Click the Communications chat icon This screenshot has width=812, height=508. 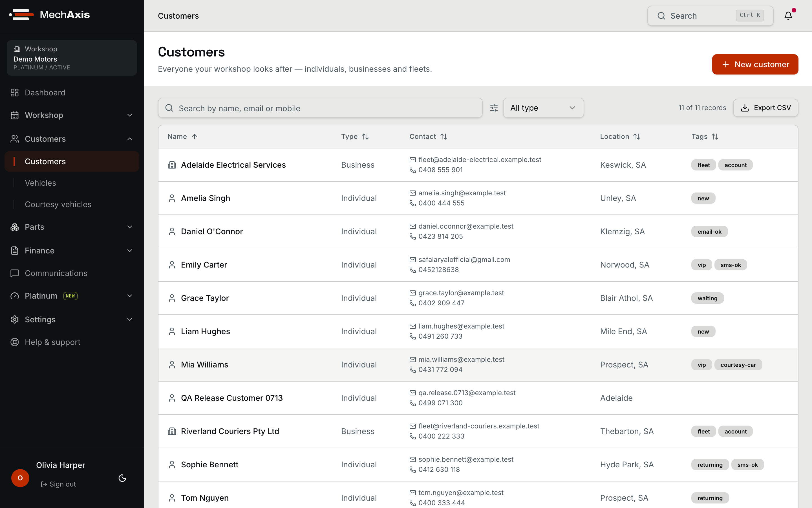click(x=14, y=273)
